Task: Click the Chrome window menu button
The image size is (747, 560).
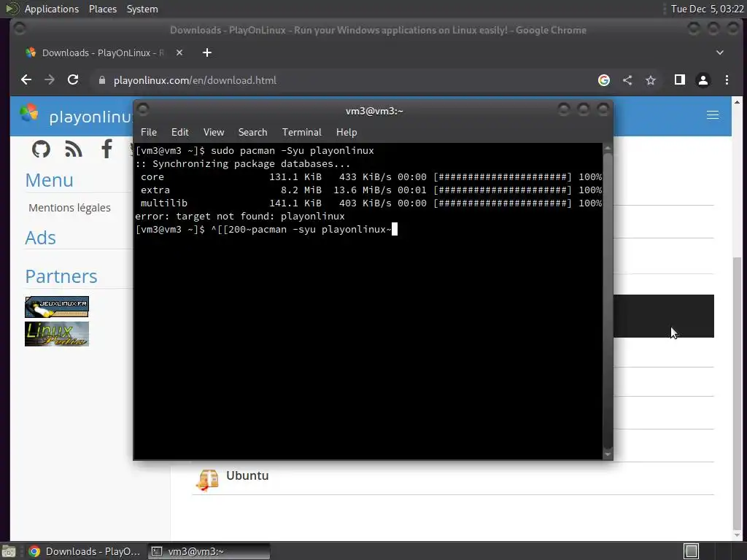Action: coord(20,29)
